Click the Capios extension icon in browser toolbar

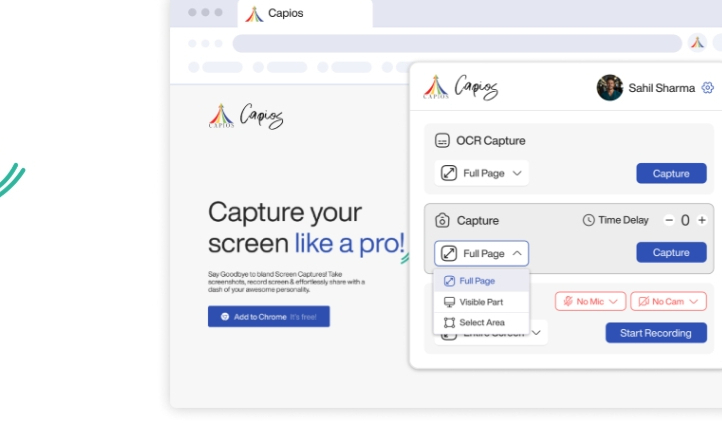[697, 43]
